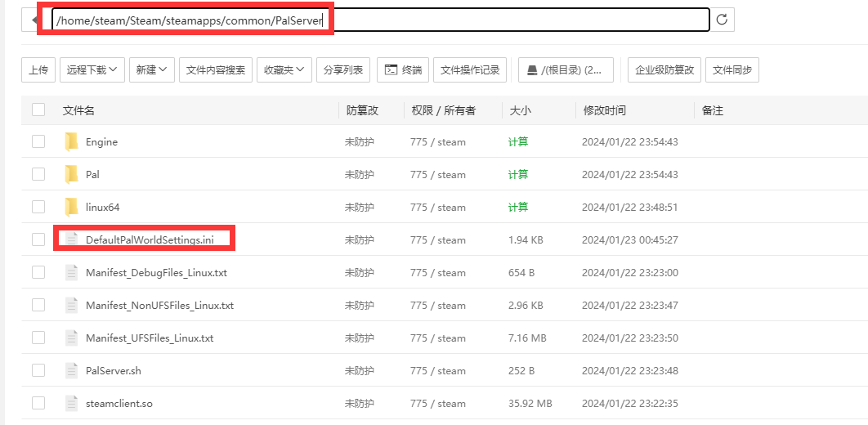
Task: Sort by 修改时间 column header
Action: click(605, 110)
